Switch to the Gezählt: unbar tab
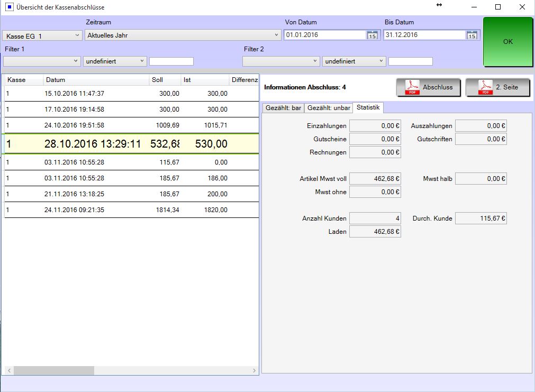This screenshot has width=535, height=392. coord(329,108)
